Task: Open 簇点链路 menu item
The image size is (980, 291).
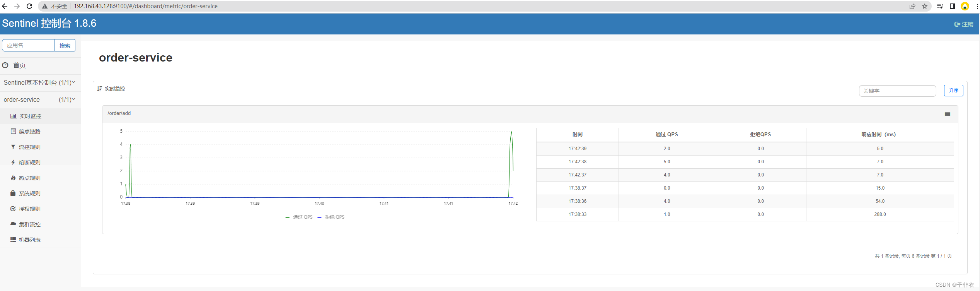Action: point(40,132)
